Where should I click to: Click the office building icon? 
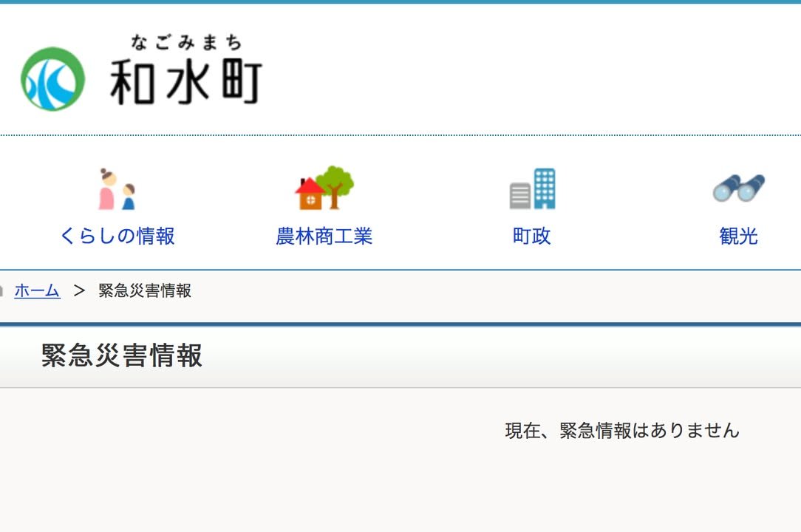pos(532,189)
